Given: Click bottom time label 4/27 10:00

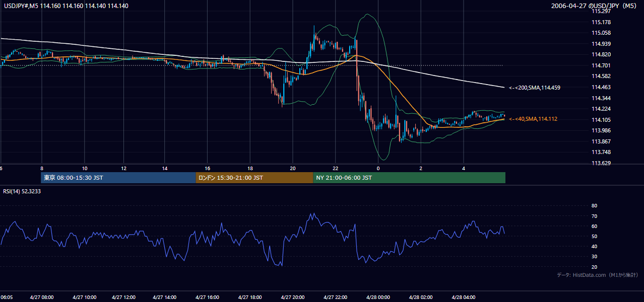Looking at the screenshot, I should pyautogui.click(x=85, y=297).
